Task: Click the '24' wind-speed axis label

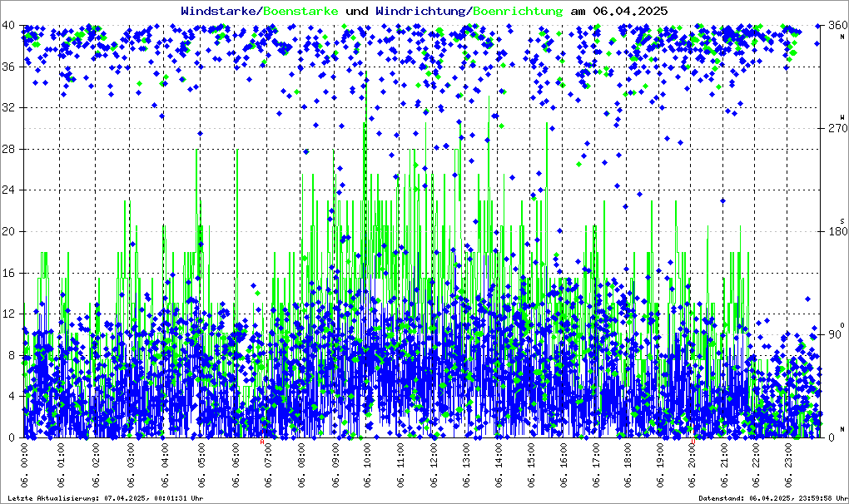Action: (x=8, y=190)
